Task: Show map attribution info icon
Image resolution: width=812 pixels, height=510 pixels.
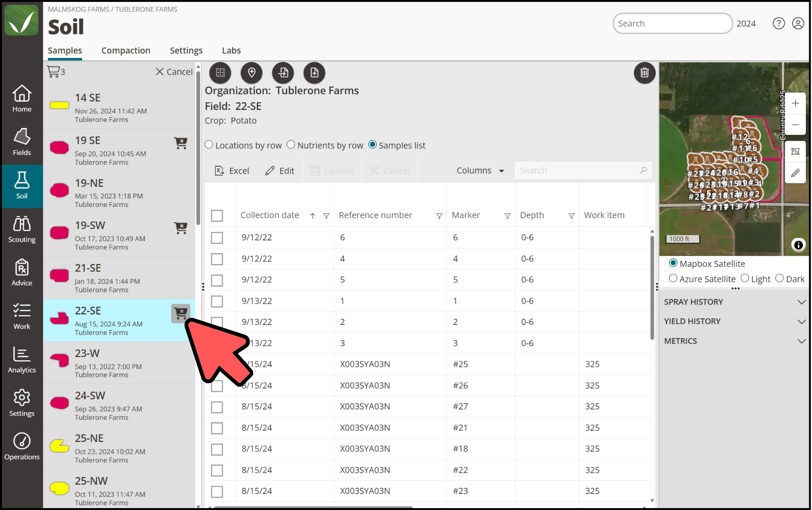Action: click(x=798, y=245)
